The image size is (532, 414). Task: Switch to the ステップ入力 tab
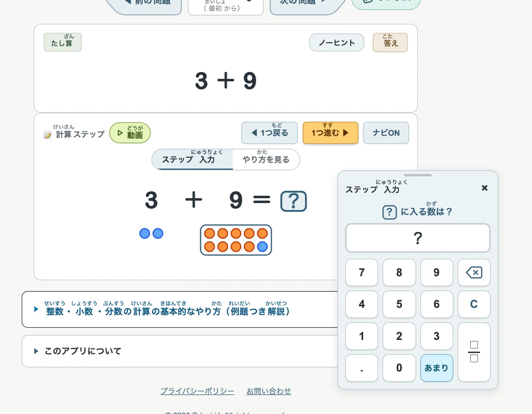coord(193,159)
